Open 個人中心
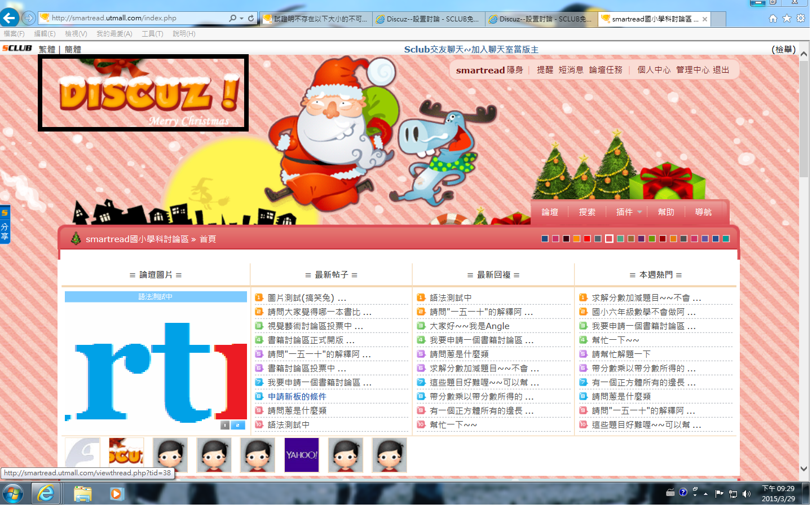Viewport: 812px width, 508px height. pos(654,70)
